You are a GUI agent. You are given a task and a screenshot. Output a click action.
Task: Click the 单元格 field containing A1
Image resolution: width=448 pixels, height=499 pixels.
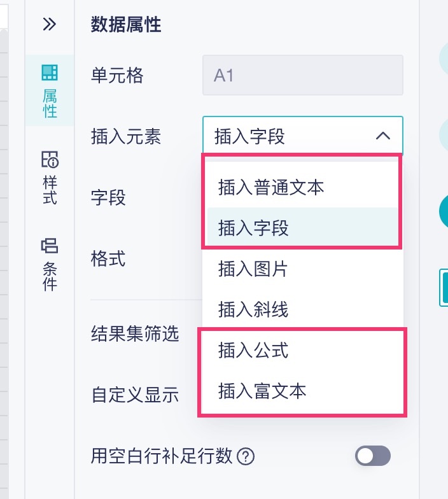coord(302,76)
